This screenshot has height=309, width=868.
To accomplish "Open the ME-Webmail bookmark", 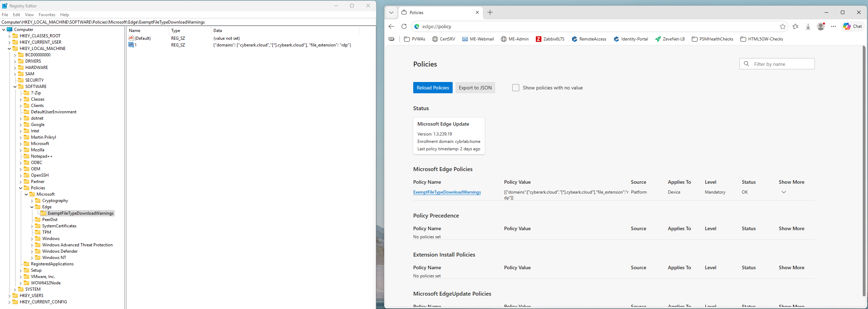I will [478, 39].
